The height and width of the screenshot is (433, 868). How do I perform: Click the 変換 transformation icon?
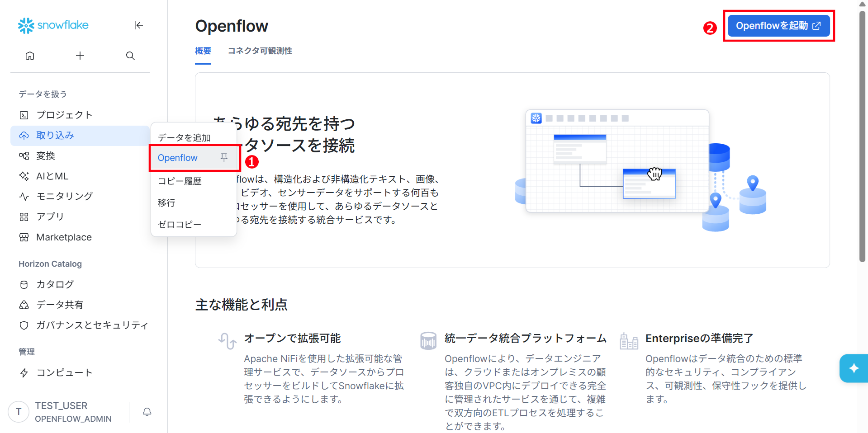coord(24,156)
